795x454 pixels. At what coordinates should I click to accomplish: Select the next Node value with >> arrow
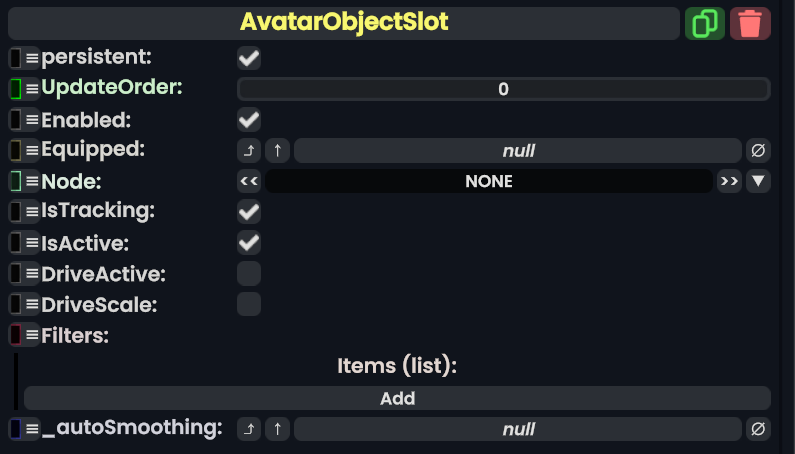coord(729,181)
